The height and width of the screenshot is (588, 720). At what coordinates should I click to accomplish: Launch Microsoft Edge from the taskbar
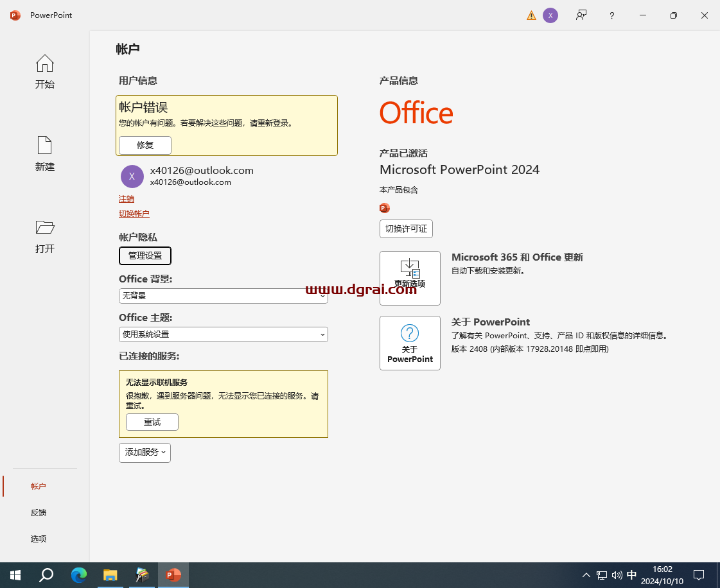(78, 575)
